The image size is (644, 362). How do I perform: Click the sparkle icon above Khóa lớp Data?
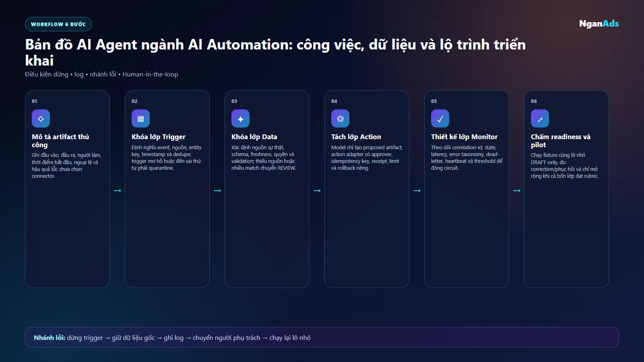coord(240,119)
